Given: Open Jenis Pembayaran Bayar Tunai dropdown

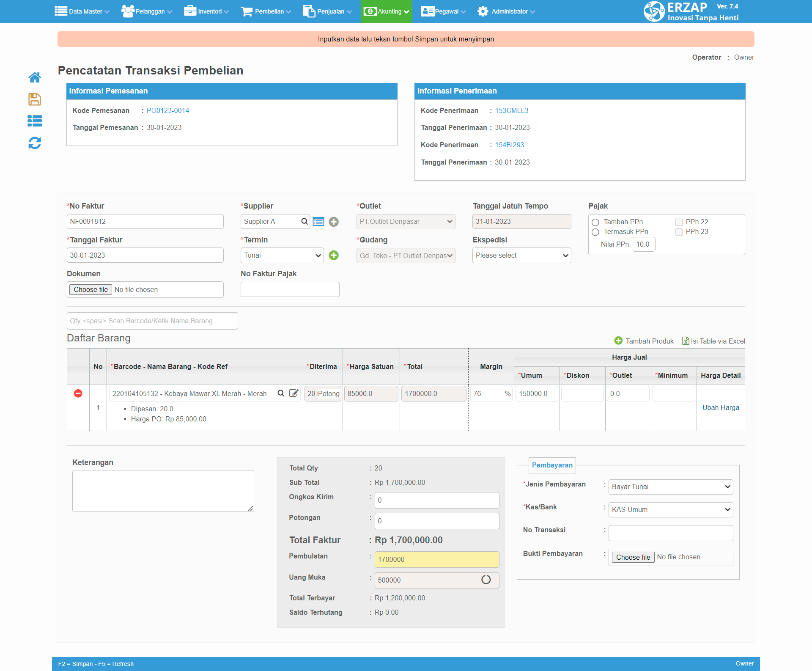Looking at the screenshot, I should pos(671,487).
